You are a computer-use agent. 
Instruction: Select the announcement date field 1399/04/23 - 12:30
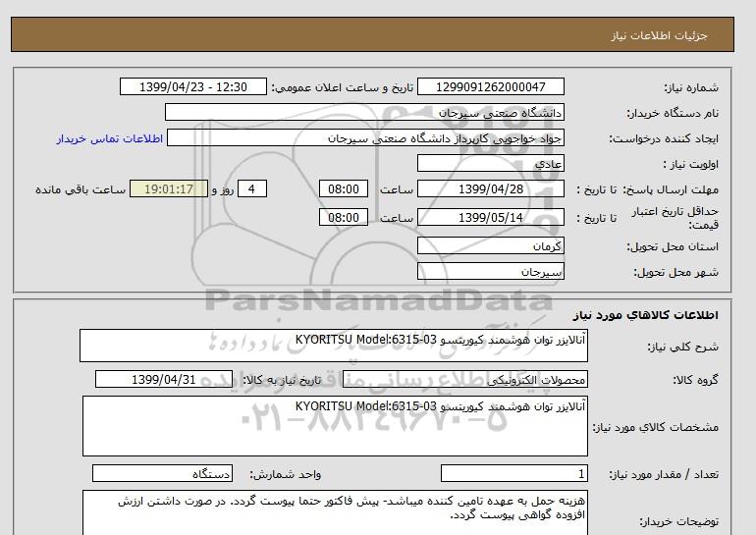192,86
